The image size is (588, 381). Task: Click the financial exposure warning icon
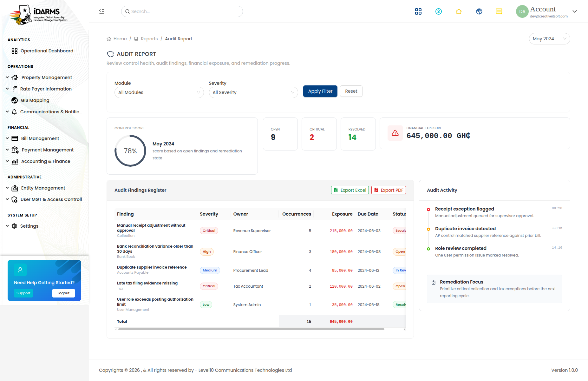(395, 133)
